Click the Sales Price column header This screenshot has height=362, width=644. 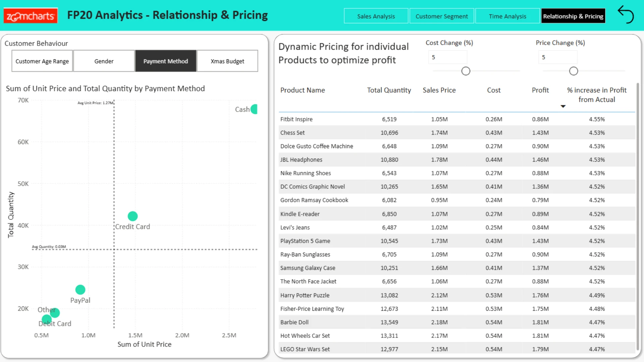[439, 90]
